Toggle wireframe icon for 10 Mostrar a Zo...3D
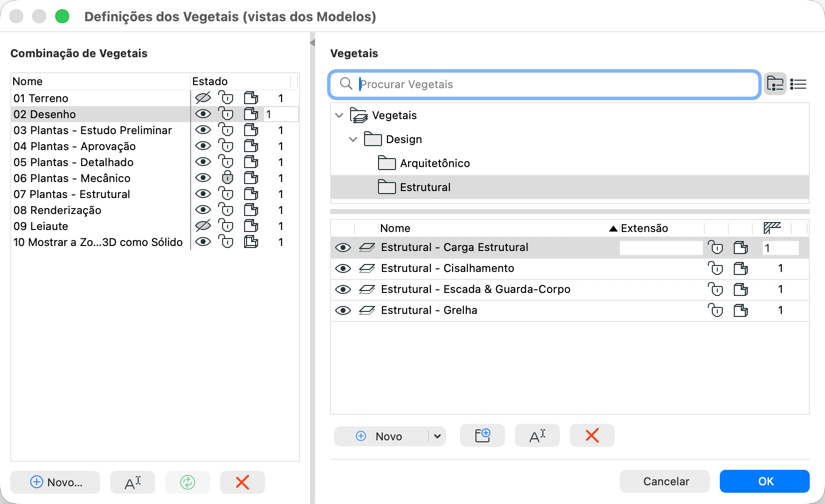The height and width of the screenshot is (504, 825). click(251, 242)
